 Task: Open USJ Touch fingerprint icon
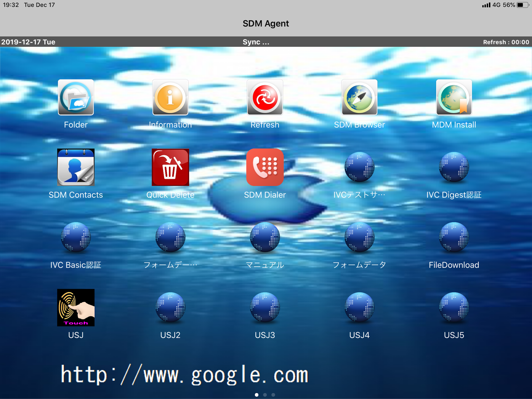pyautogui.click(x=76, y=308)
